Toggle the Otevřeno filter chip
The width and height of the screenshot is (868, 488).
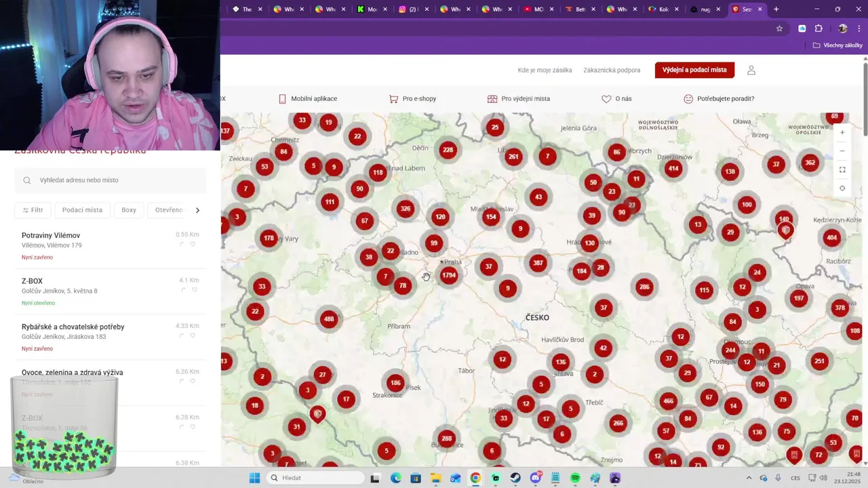tap(168, 210)
